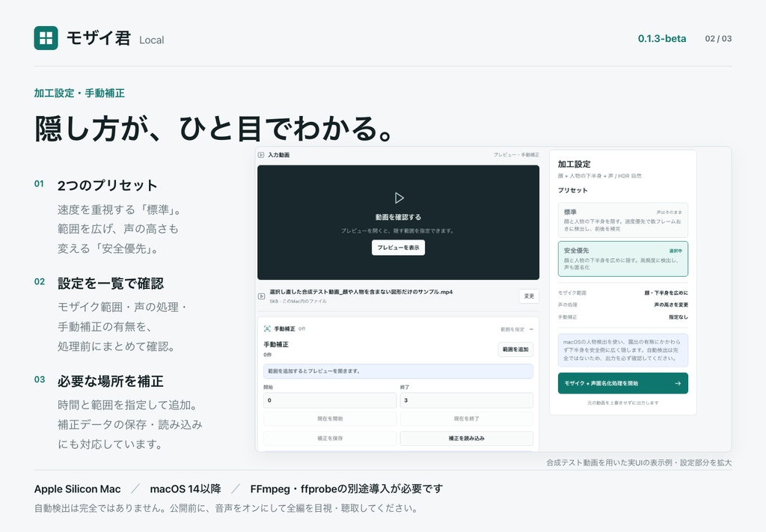The width and height of the screenshot is (766, 532).
Task: Click the 声の高さを変更 value
Action: tap(671, 305)
